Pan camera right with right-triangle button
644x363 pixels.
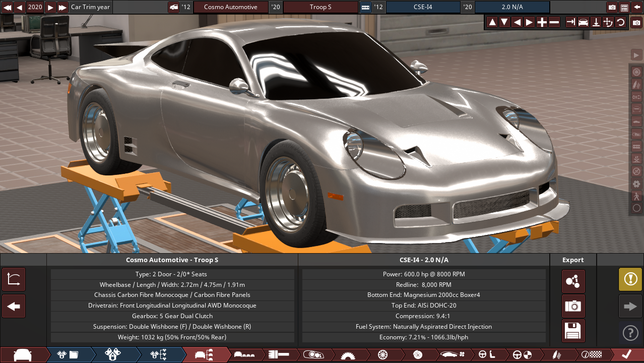point(529,22)
